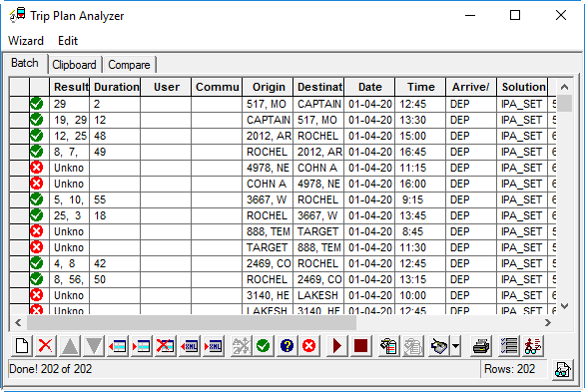Click the crossed-out table icon

166,346
